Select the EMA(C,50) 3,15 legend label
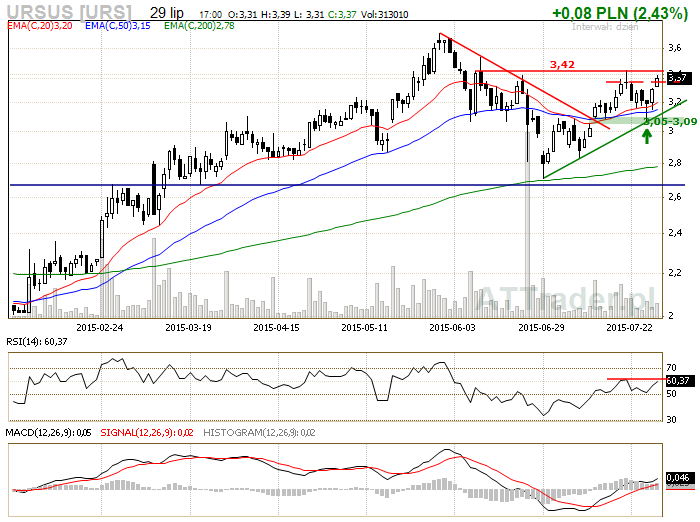Screen dimensions: 700x522 (x=118, y=26)
